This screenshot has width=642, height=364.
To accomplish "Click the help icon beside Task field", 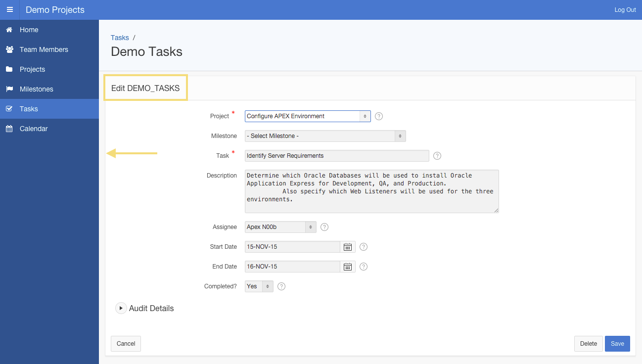I will coord(437,155).
